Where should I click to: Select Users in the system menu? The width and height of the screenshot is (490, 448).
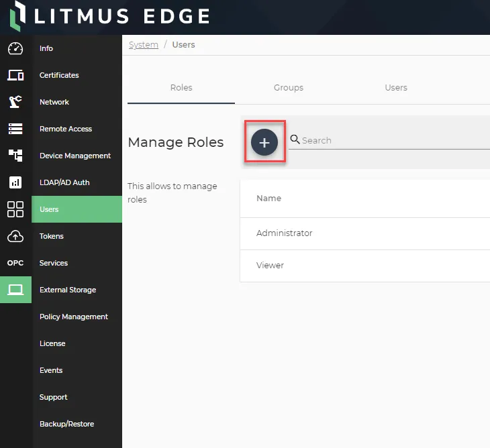77,209
